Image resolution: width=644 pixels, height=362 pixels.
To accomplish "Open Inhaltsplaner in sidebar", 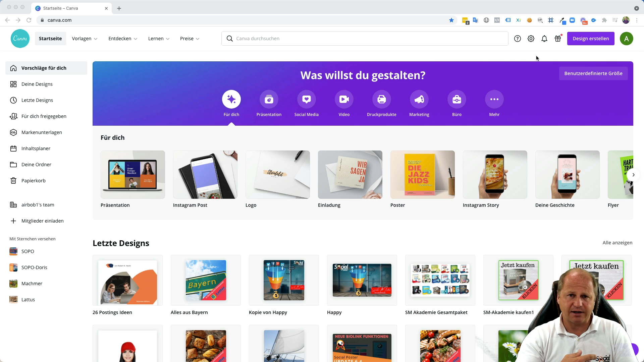I will (46, 148).
